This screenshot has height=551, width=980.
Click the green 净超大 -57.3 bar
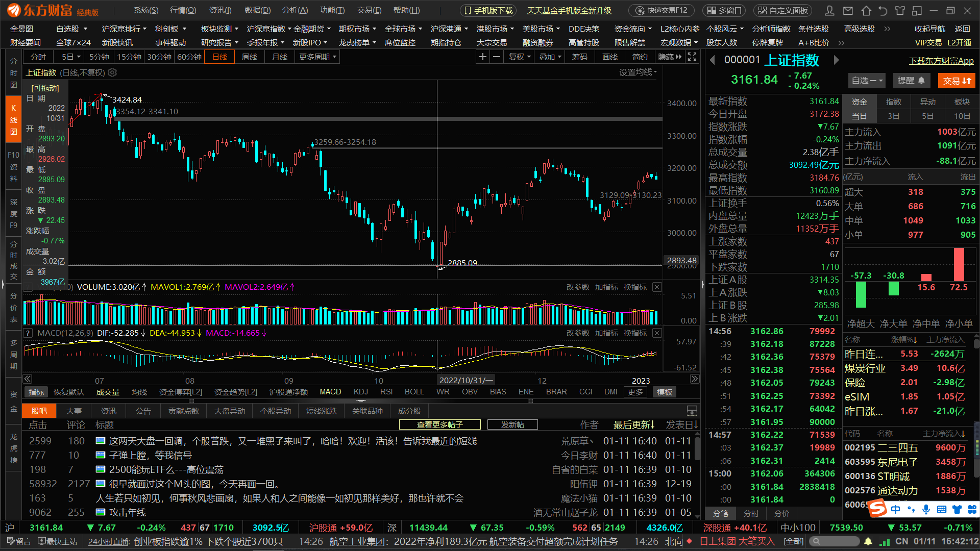[861, 294]
